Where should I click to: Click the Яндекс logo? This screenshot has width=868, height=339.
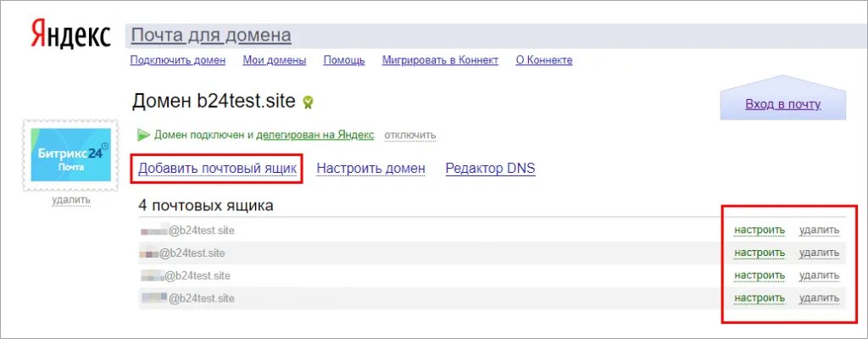pyautogui.click(x=70, y=36)
